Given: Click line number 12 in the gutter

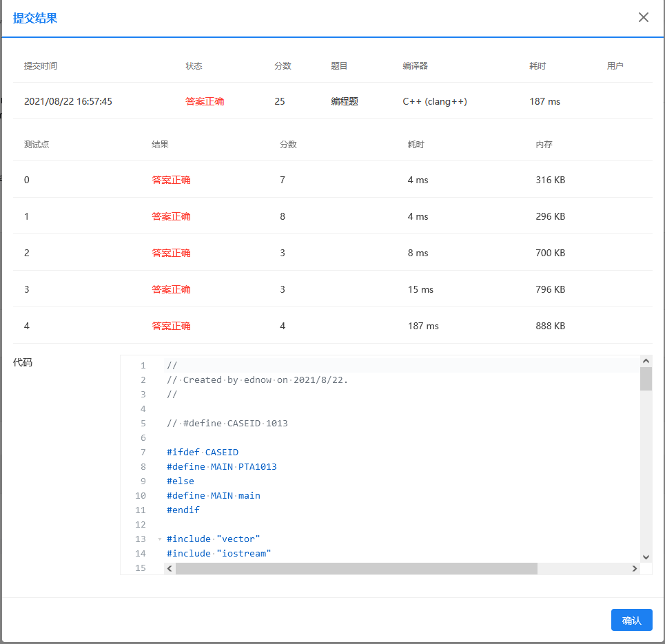Looking at the screenshot, I should [141, 524].
